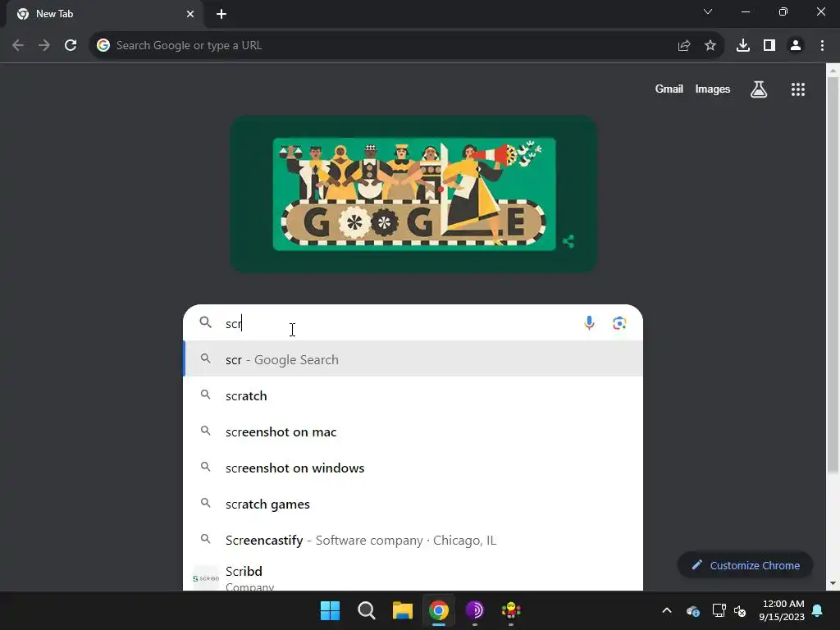Image resolution: width=840 pixels, height=630 pixels.
Task: Close the New Tab tab
Action: click(x=190, y=14)
